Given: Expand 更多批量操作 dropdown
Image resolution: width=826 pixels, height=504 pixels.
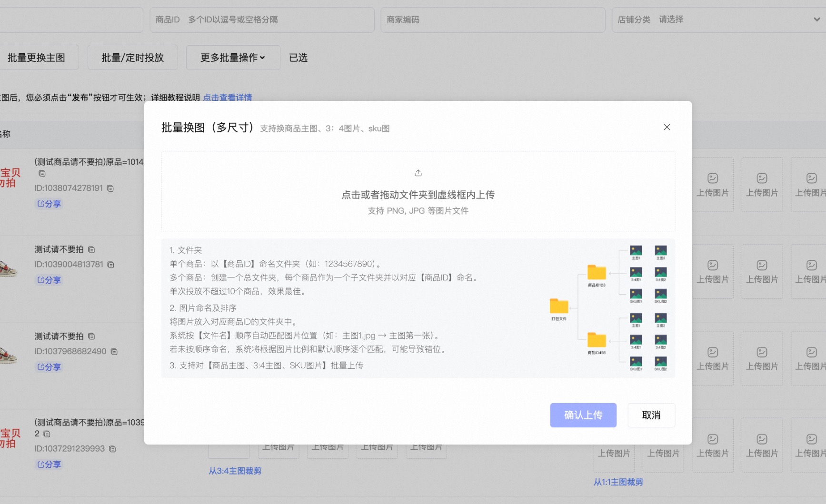Looking at the screenshot, I should click(233, 58).
